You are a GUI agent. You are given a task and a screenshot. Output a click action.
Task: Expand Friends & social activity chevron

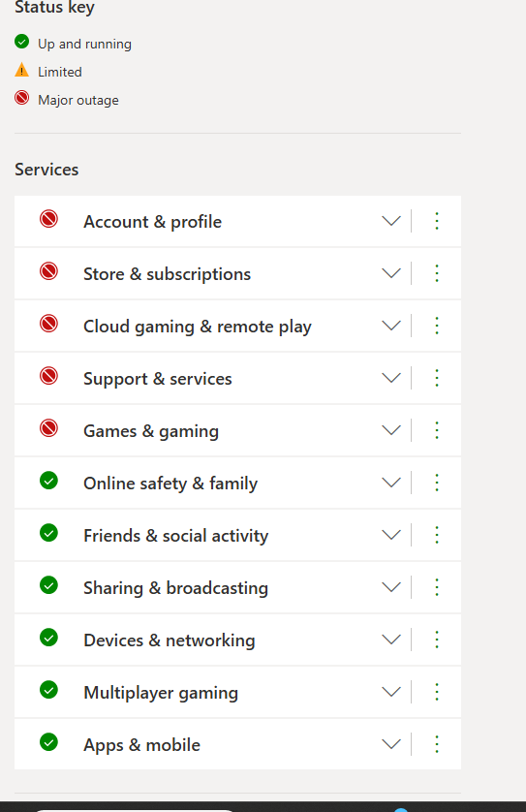click(x=391, y=535)
